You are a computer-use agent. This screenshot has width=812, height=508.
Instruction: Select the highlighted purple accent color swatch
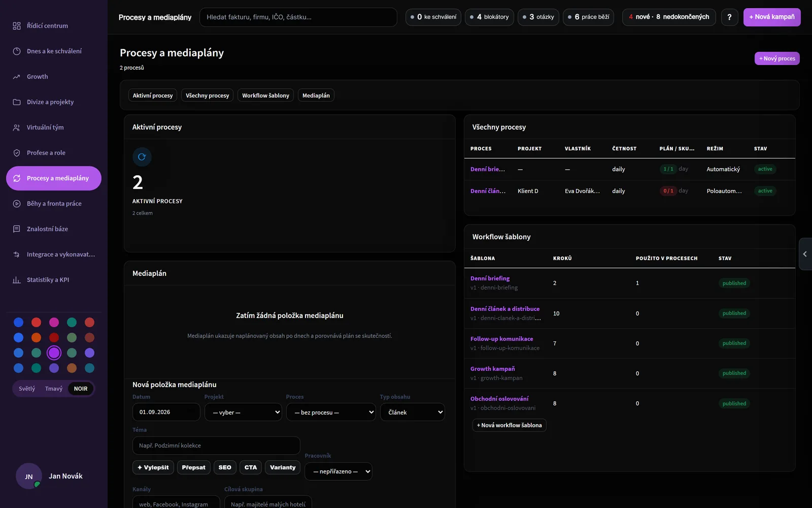(x=54, y=353)
